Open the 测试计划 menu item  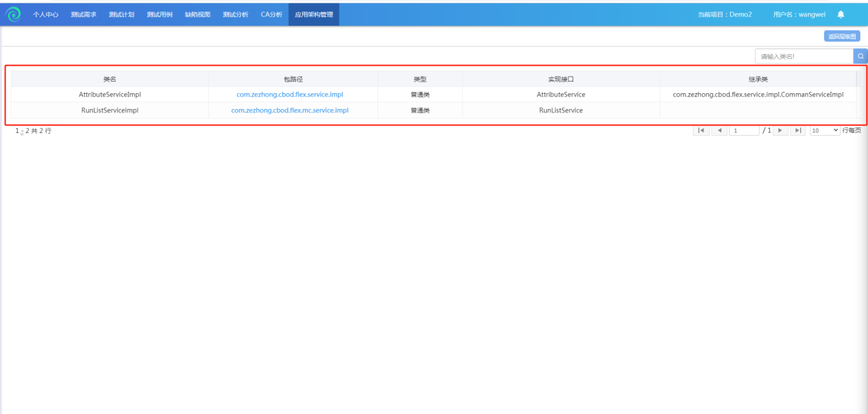[x=121, y=15]
